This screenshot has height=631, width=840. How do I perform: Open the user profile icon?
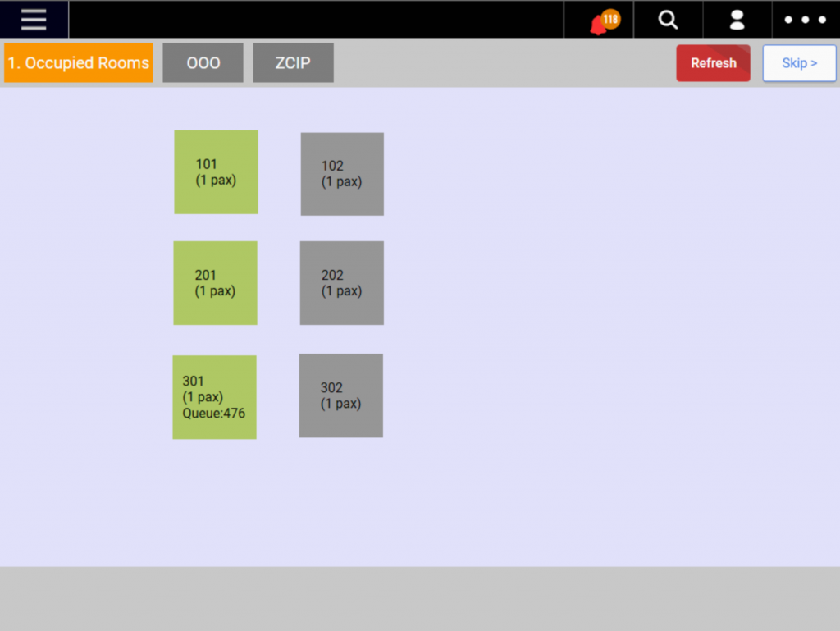(737, 20)
